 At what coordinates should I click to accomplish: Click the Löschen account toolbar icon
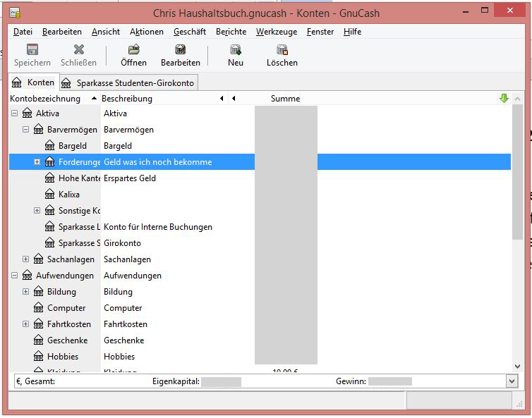pyautogui.click(x=282, y=50)
